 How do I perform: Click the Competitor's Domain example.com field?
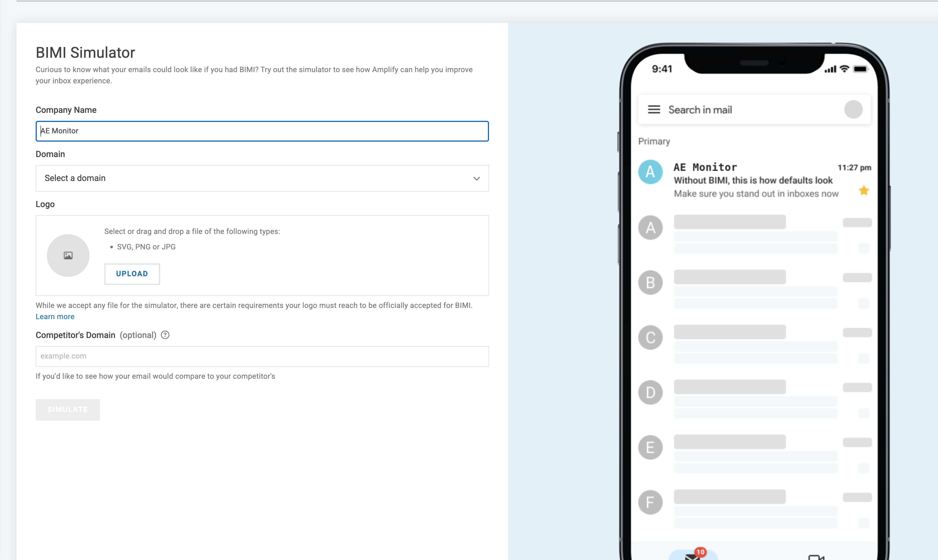click(x=262, y=356)
